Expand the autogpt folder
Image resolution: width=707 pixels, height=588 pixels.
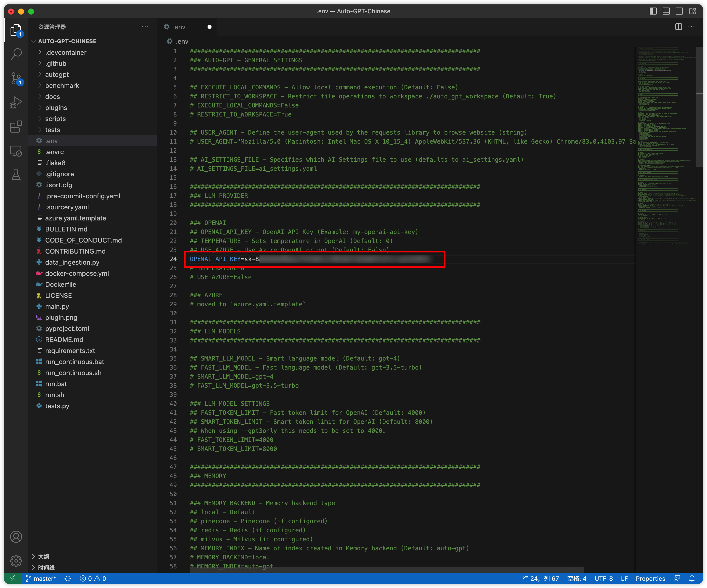click(x=57, y=74)
